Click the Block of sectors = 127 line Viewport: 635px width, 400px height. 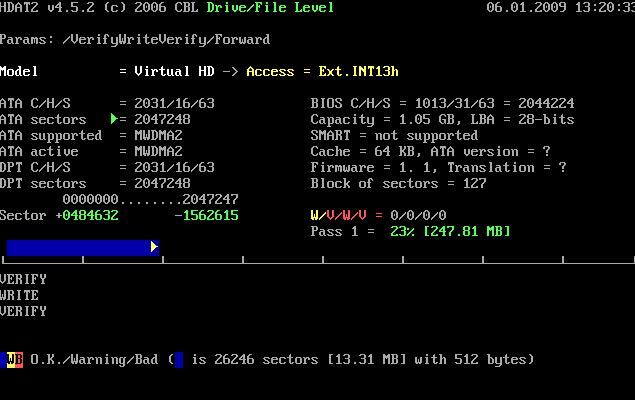coord(398,183)
